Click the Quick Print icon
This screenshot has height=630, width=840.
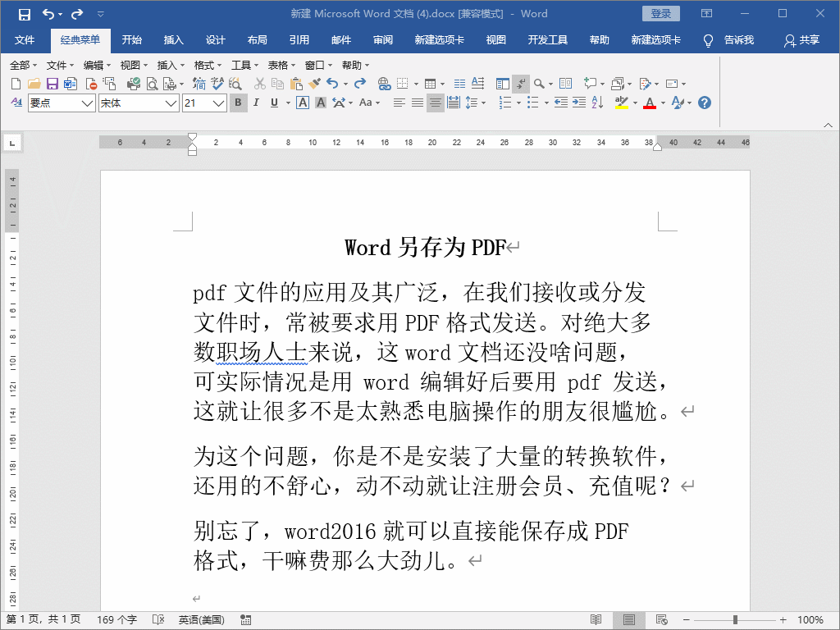pyautogui.click(x=133, y=84)
